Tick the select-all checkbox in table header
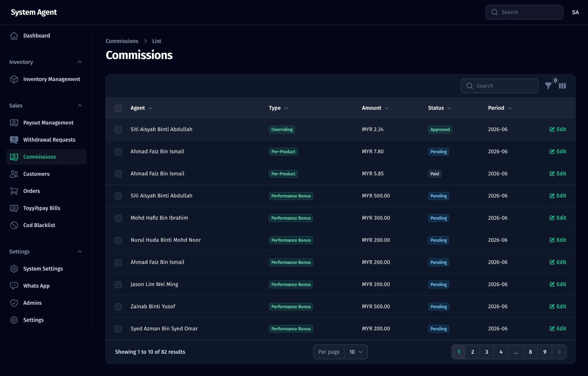The height and width of the screenshot is (376, 588). (x=118, y=108)
